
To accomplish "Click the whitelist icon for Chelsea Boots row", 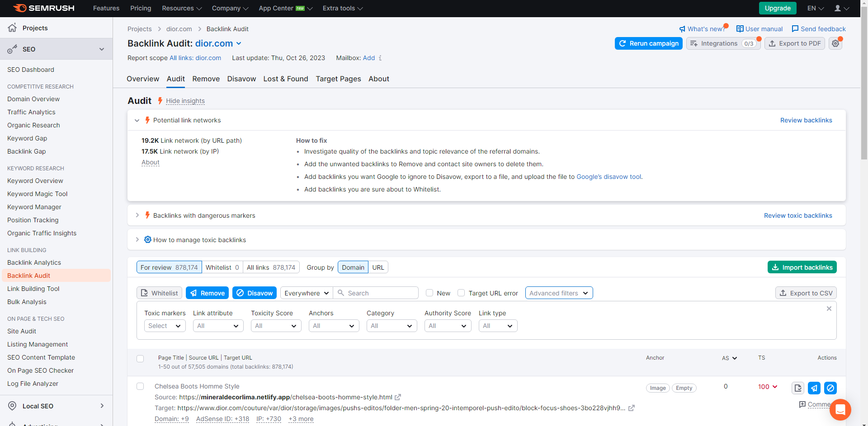I will (x=798, y=388).
